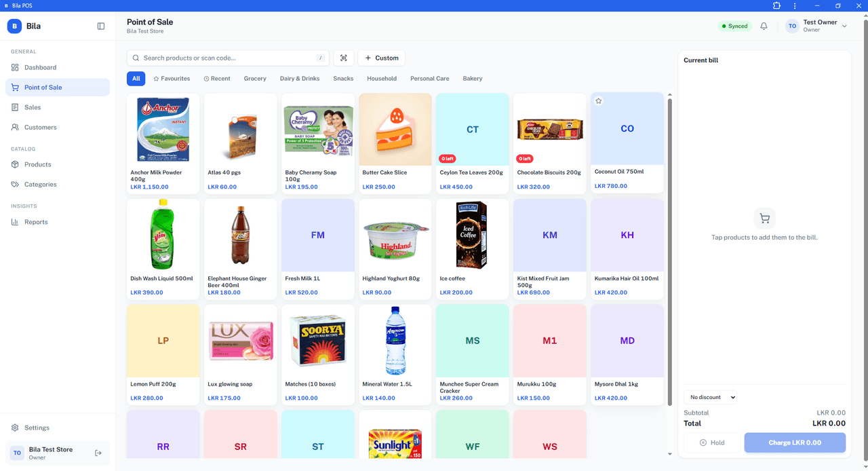Switch to Dairy & Drinks tab
868x471 pixels.
click(300, 79)
